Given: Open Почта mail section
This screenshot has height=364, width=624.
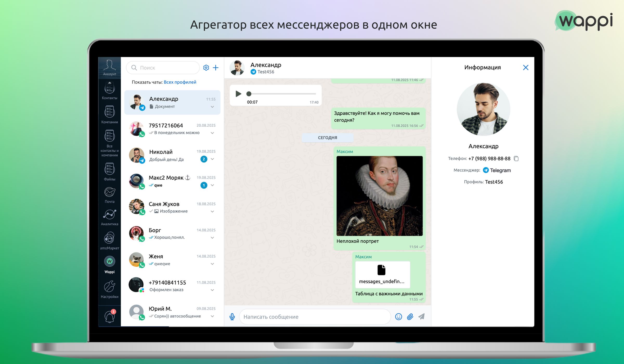Looking at the screenshot, I should click(x=109, y=195).
